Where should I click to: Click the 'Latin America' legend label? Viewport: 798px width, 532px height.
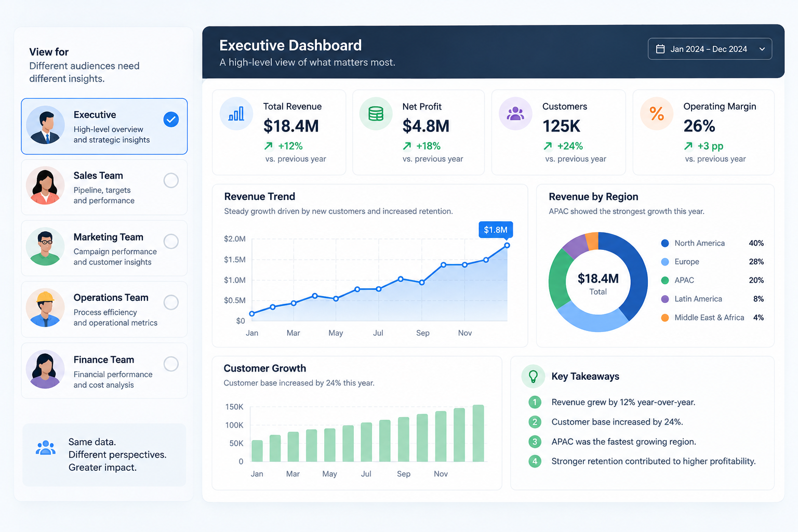click(698, 299)
